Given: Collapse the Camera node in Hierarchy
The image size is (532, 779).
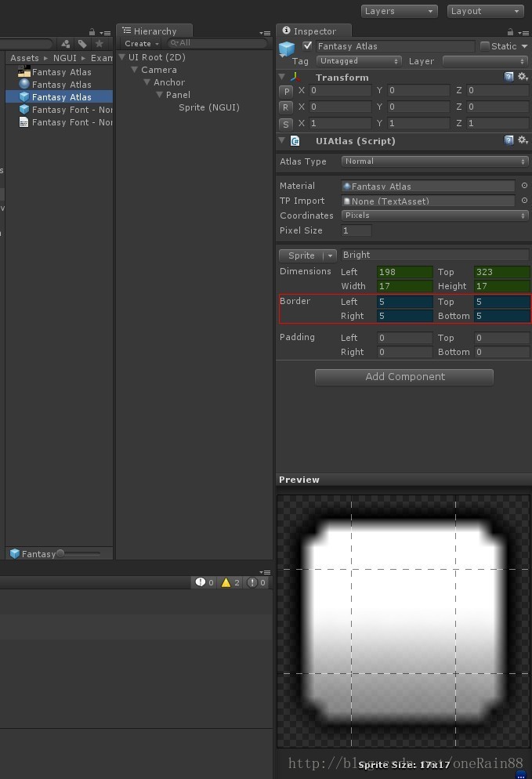Looking at the screenshot, I should point(134,70).
